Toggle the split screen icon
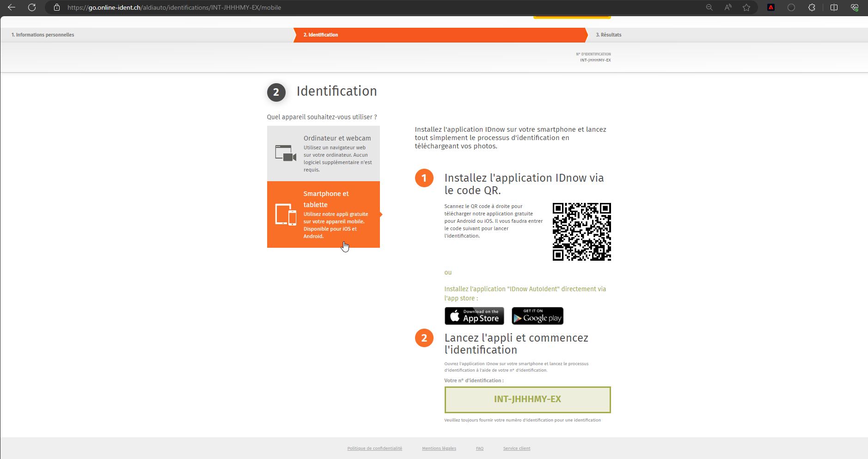 (x=834, y=7)
